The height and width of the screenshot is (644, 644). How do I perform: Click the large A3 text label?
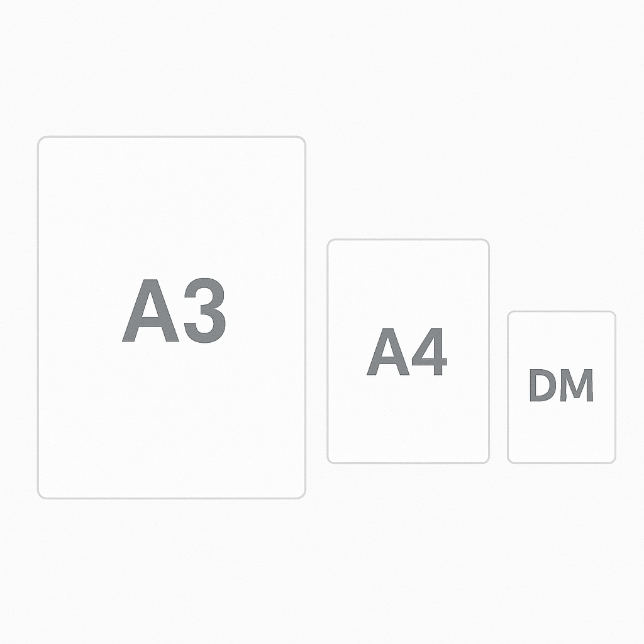[x=174, y=312]
